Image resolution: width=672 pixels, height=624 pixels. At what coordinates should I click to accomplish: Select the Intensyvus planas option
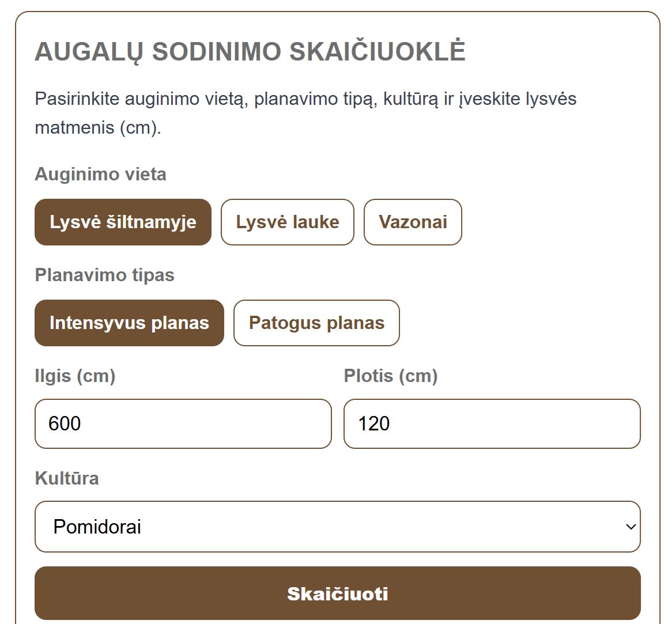coord(129,323)
